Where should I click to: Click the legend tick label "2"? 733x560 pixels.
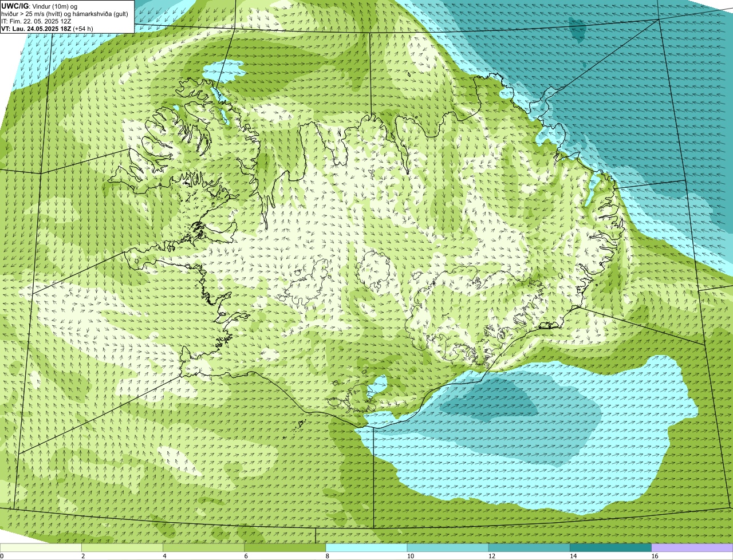click(x=83, y=556)
